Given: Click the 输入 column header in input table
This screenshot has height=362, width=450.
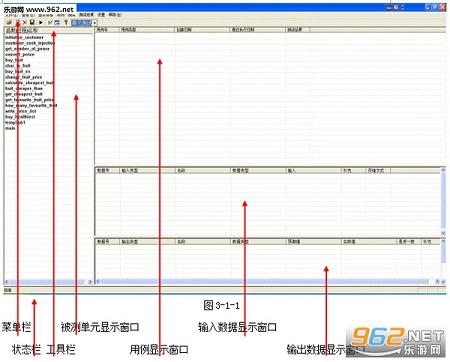Looking at the screenshot, I should (314, 170).
